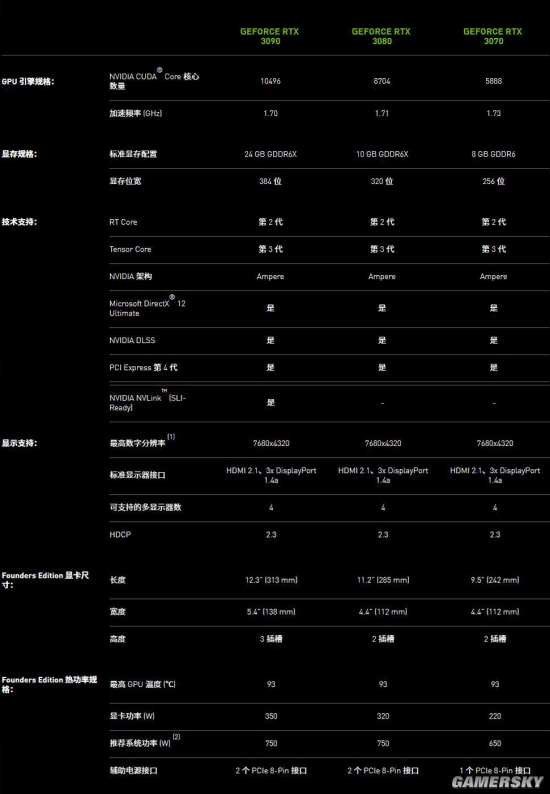This screenshot has width=550, height=794.
Task: Click the Tensor Core row label
Action: [x=130, y=249]
